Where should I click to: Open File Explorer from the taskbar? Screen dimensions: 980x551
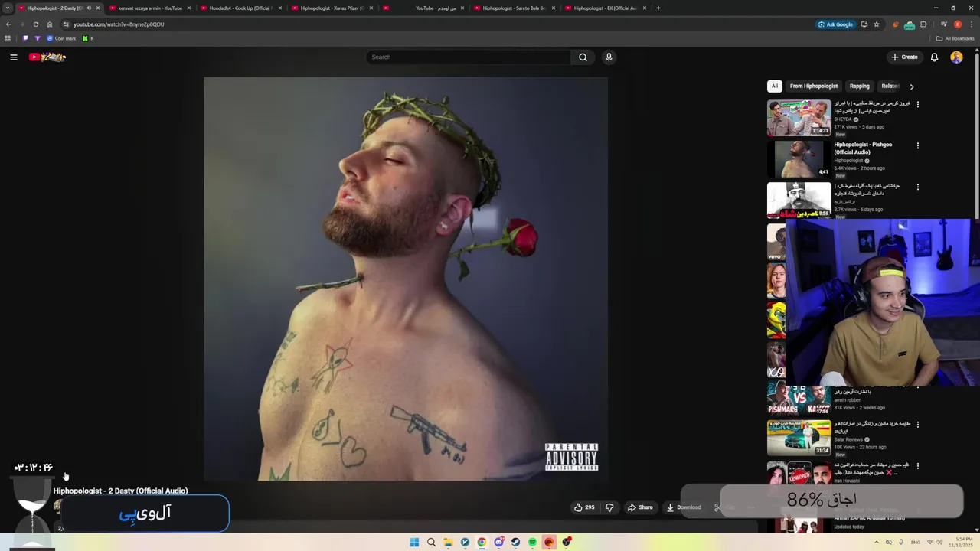click(448, 542)
